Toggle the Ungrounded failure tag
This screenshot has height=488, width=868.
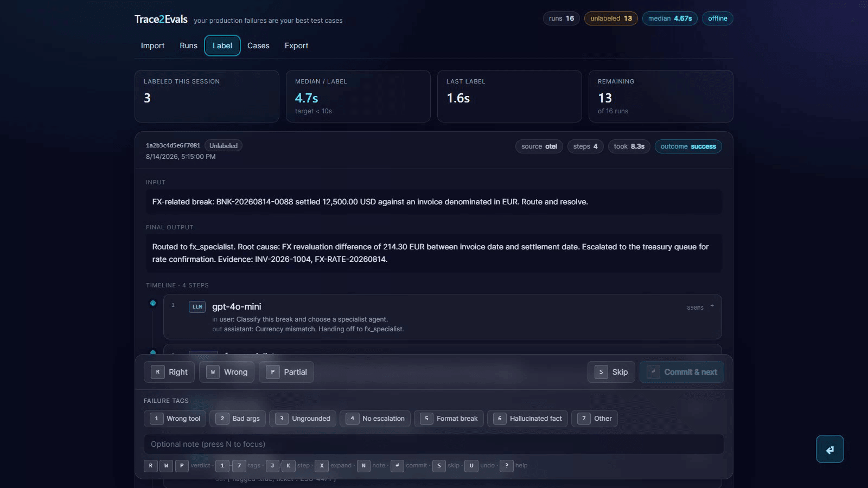click(303, 419)
